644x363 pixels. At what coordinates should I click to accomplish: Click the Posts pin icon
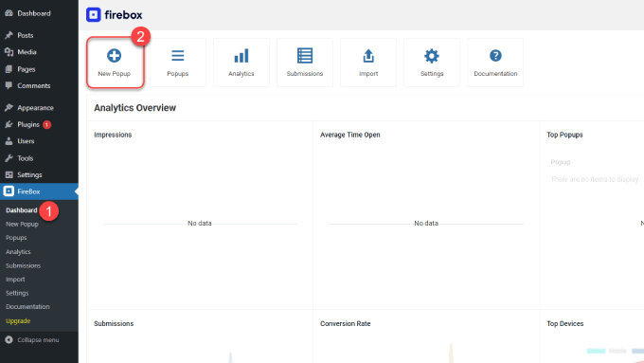[x=9, y=35]
